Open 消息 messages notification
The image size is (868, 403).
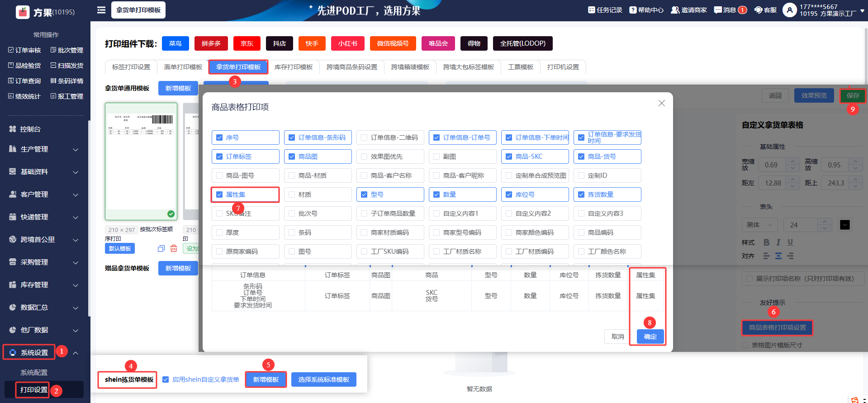[x=730, y=10]
